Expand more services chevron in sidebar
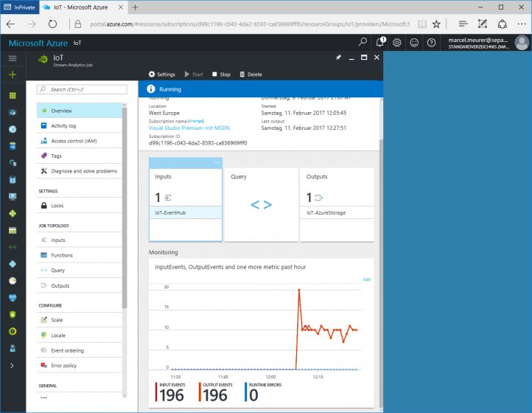Viewport: 532px width, 413px height. click(x=12, y=365)
